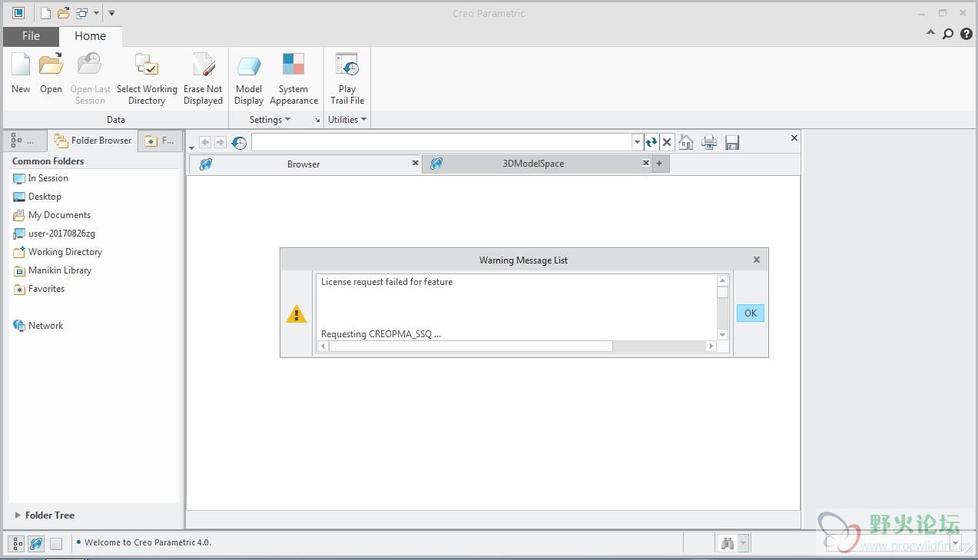
Task: Print the browser page
Action: 709,142
